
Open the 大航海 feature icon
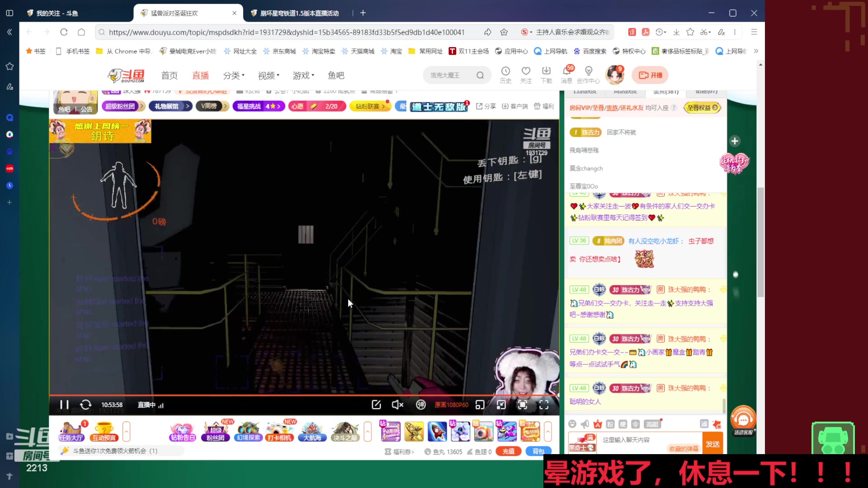click(312, 432)
